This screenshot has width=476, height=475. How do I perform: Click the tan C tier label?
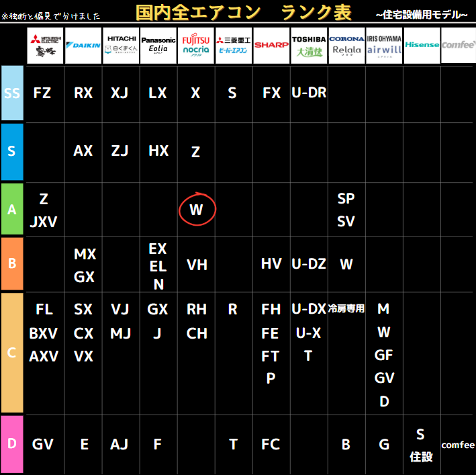coord(12,353)
